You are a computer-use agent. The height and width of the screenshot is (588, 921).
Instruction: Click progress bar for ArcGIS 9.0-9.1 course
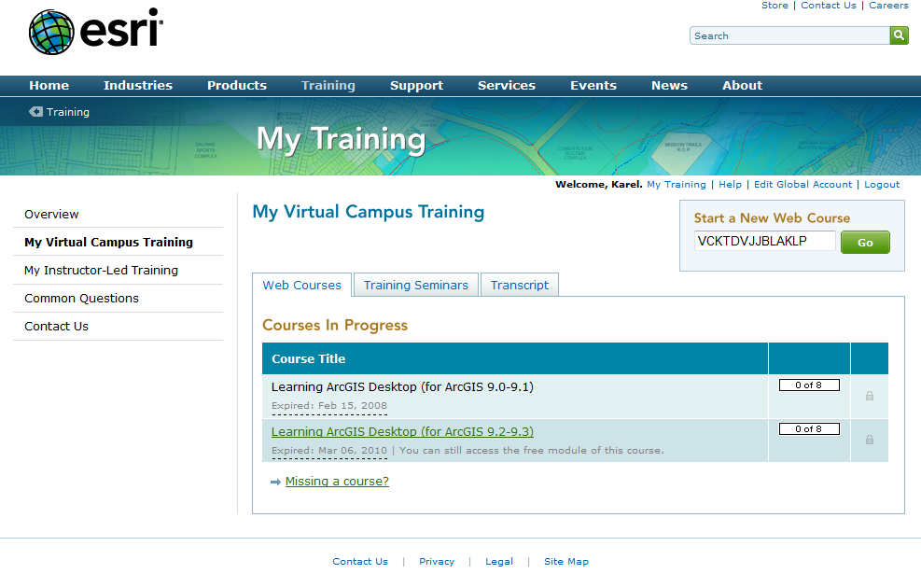coord(809,385)
